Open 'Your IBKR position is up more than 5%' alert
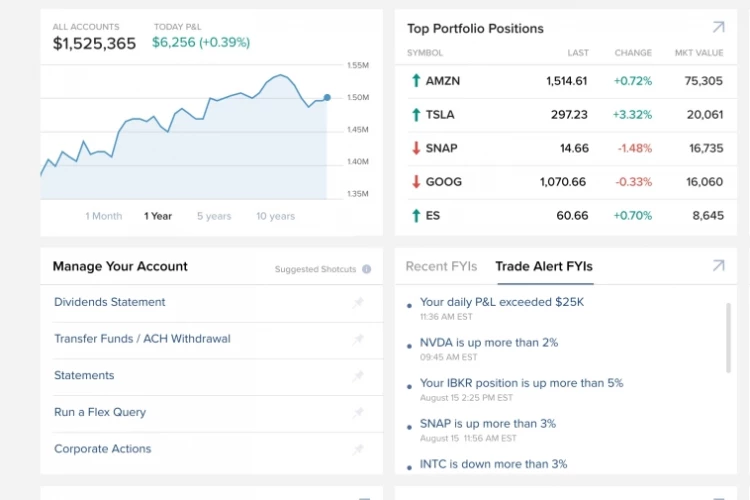Viewport: 750px width, 500px height. click(x=521, y=383)
